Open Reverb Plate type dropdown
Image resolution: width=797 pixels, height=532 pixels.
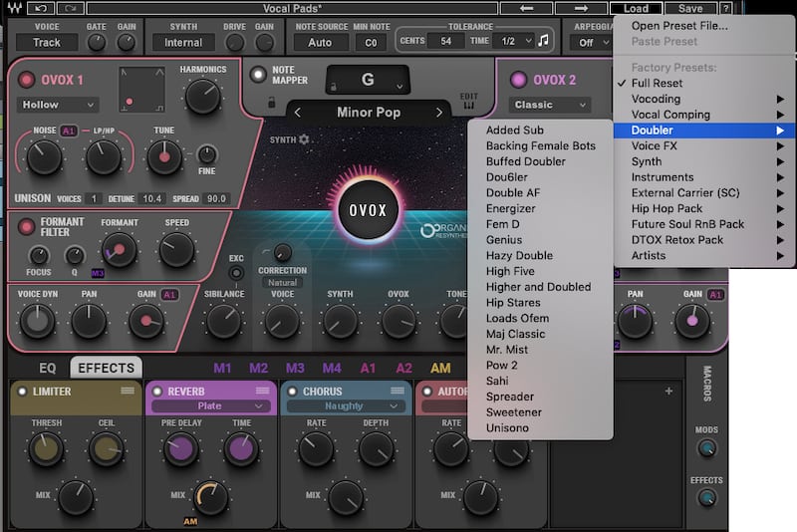click(210, 406)
